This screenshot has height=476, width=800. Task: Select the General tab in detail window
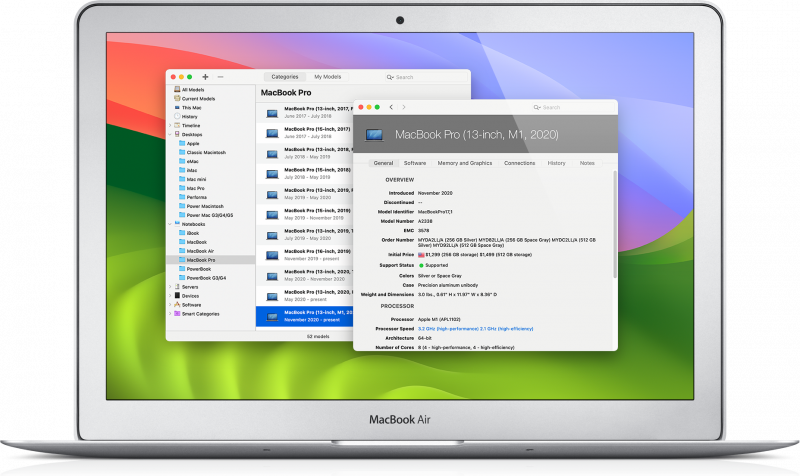pyautogui.click(x=383, y=163)
